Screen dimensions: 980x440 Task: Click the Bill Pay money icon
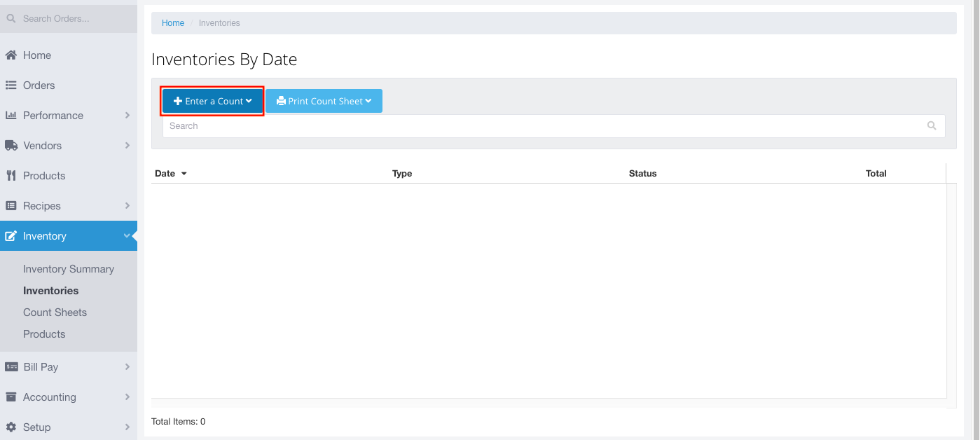[x=11, y=367]
